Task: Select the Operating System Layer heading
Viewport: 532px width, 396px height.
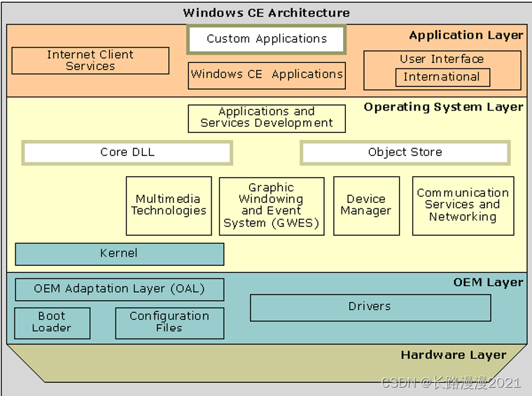Action: click(443, 107)
